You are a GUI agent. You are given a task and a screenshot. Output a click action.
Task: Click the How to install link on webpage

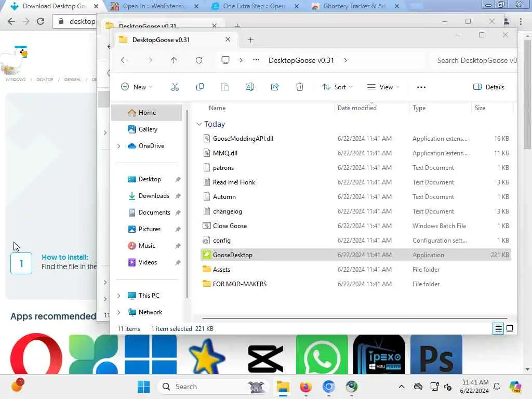[x=65, y=257]
